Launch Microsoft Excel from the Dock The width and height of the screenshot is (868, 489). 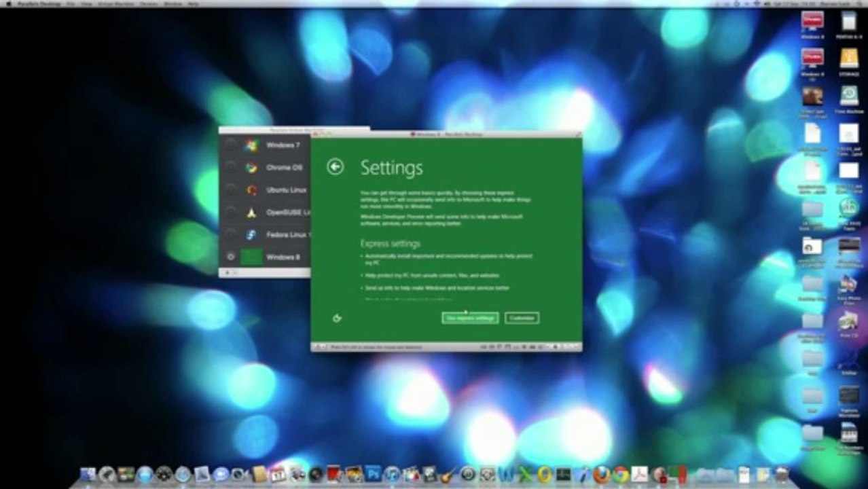tap(524, 475)
